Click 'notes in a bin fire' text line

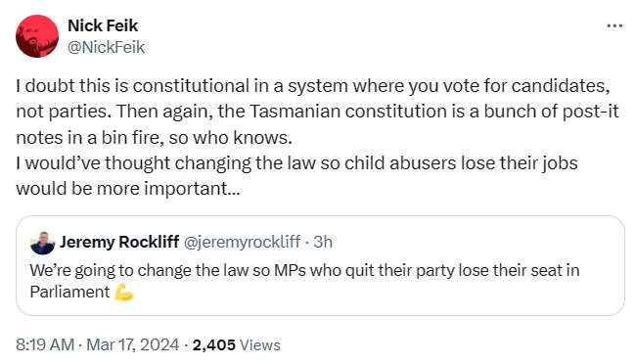pos(154,138)
